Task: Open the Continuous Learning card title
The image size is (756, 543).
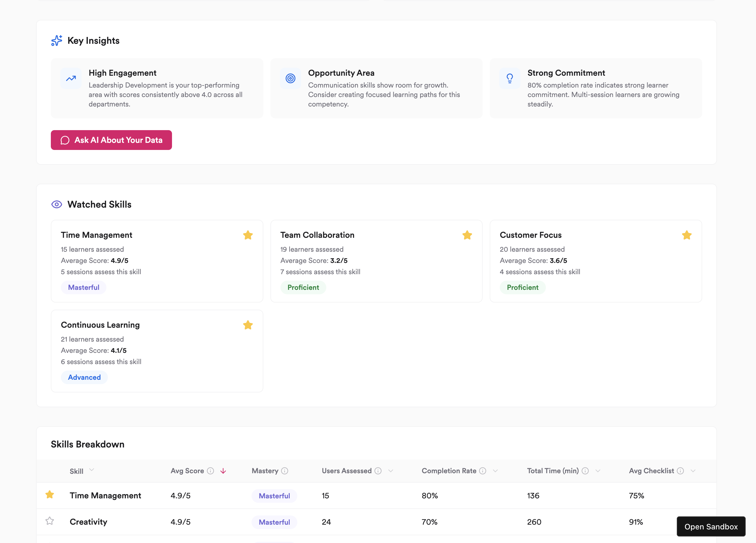Action: (x=100, y=325)
